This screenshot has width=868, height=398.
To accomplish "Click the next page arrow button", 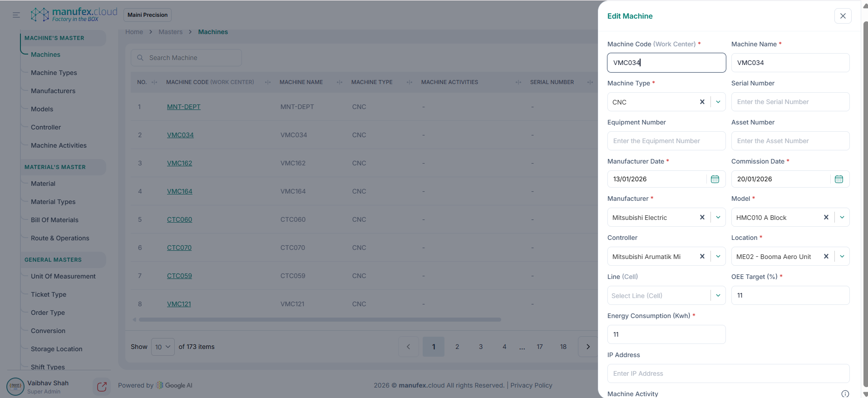I will [x=588, y=347].
